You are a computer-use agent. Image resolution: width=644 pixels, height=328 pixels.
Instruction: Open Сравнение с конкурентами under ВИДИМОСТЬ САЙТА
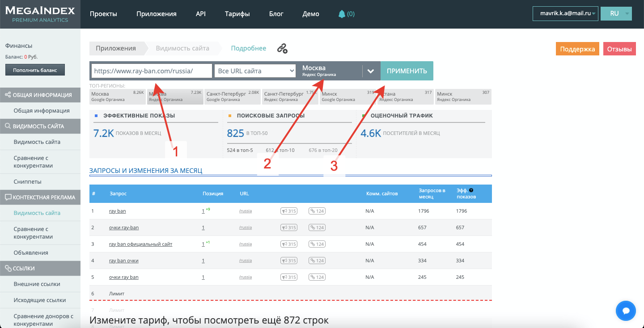[x=34, y=162]
